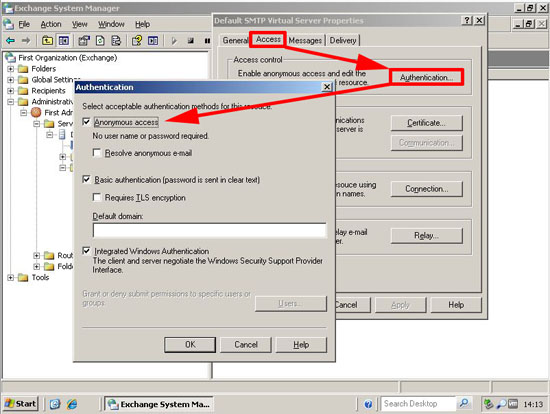Collapse the Administrative Groups node
550x414 pixels.
pyautogui.click(x=11, y=101)
